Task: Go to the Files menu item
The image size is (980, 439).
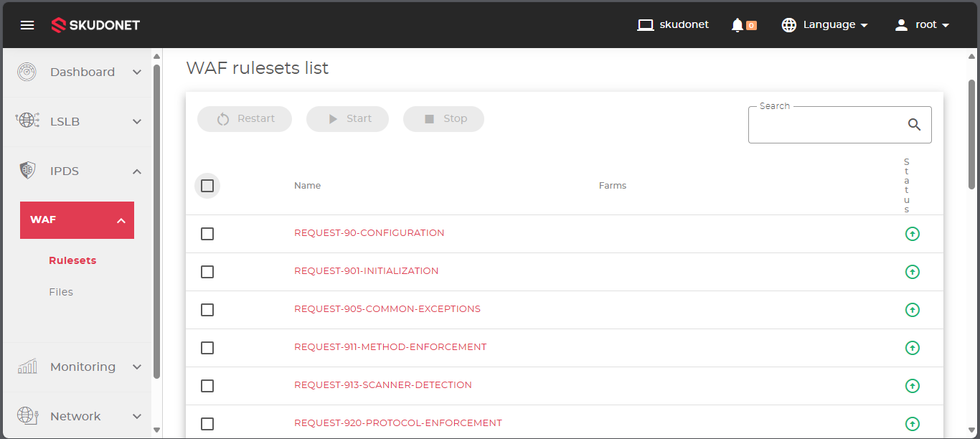Action: tap(61, 292)
